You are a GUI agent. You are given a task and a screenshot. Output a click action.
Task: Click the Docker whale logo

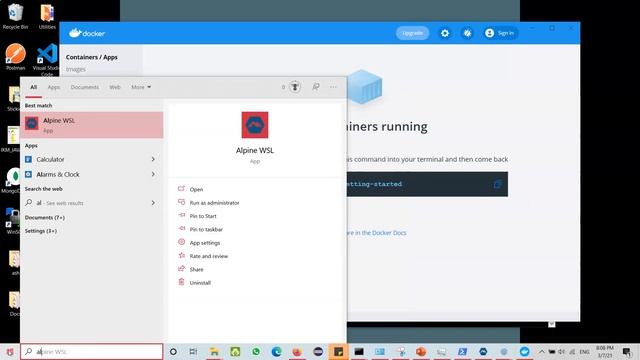pos(87,33)
